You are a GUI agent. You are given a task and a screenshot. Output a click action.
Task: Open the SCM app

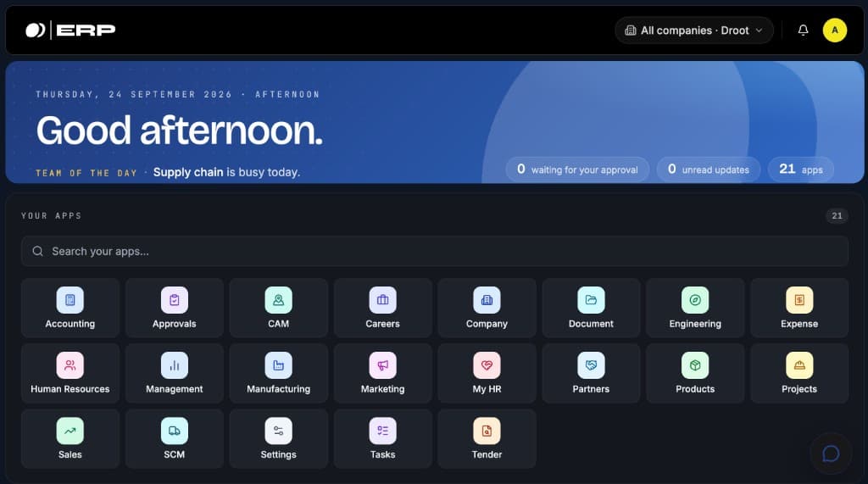tap(175, 438)
